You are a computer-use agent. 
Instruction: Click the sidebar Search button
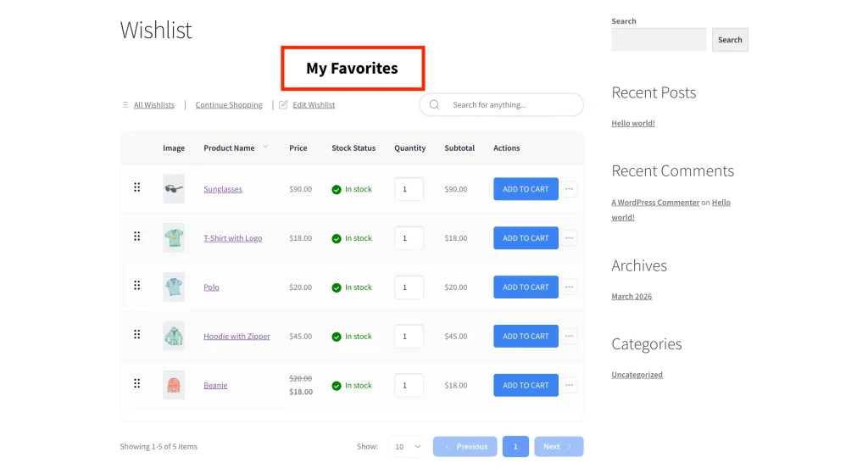[730, 40]
